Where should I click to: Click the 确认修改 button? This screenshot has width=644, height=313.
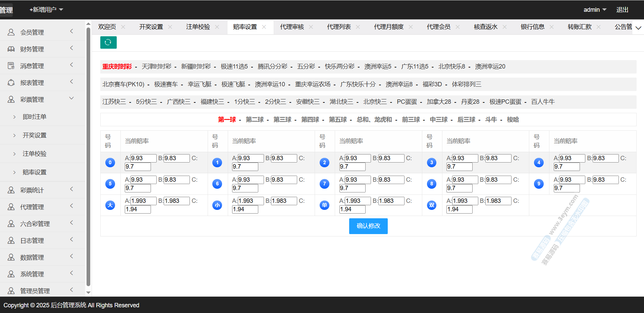368,226
